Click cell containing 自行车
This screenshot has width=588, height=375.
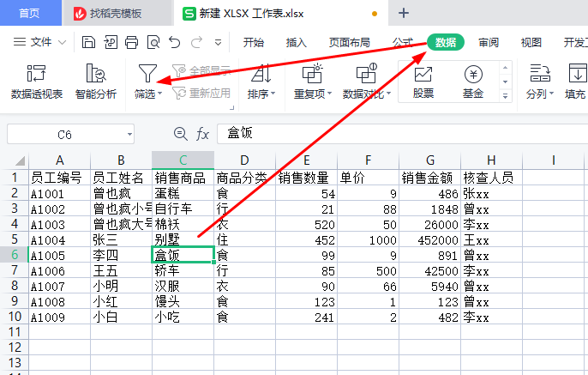pyautogui.click(x=183, y=209)
